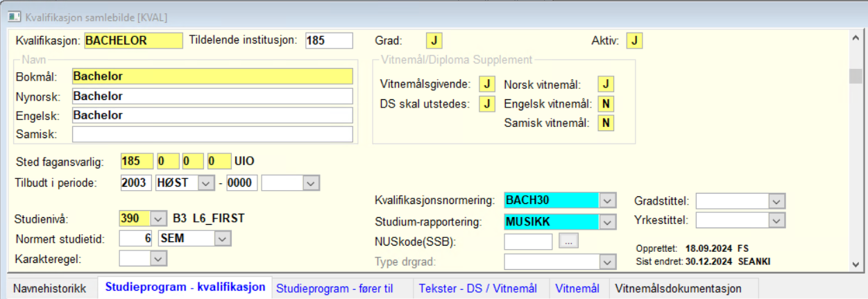The width and height of the screenshot is (868, 299).
Task: Expand the Studienivå 390 dropdown
Action: tap(159, 219)
